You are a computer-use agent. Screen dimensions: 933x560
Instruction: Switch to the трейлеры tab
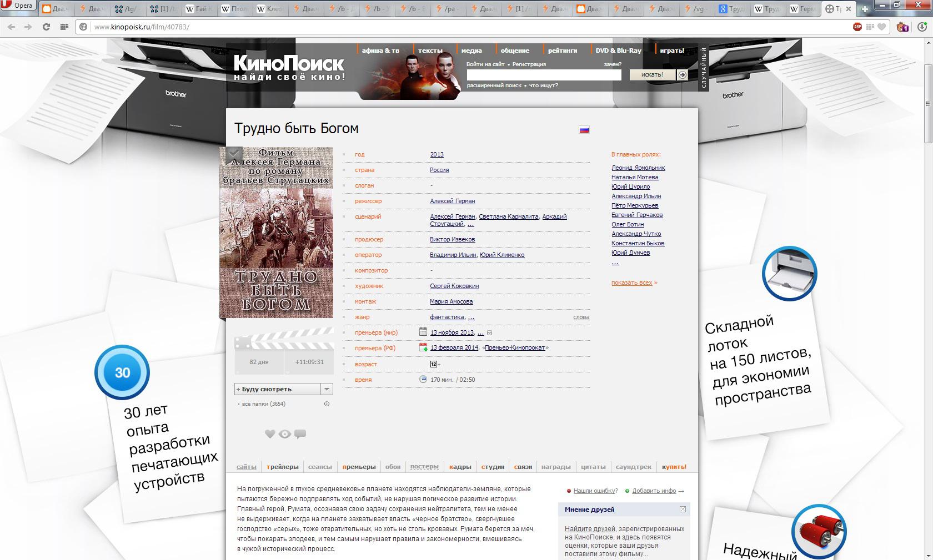[283, 467]
